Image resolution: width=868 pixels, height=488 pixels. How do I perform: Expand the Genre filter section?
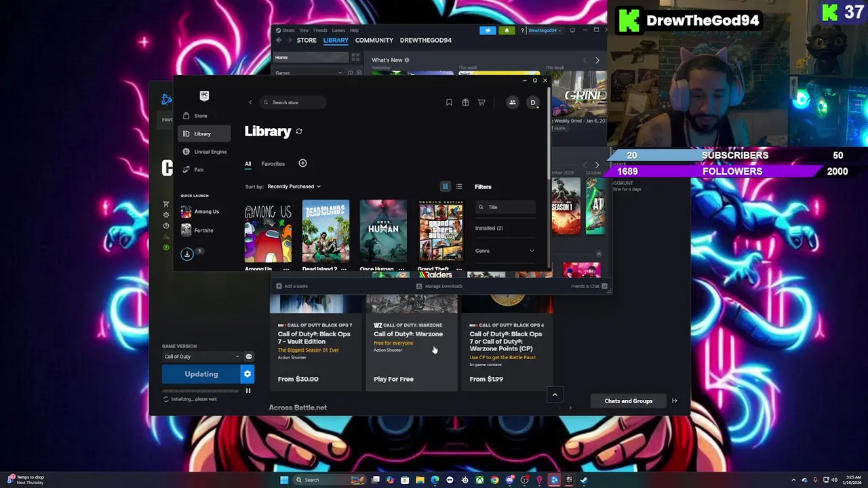505,251
